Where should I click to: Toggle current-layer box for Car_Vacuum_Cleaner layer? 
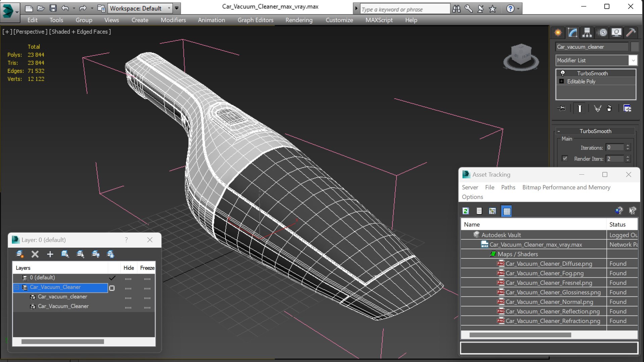click(112, 288)
